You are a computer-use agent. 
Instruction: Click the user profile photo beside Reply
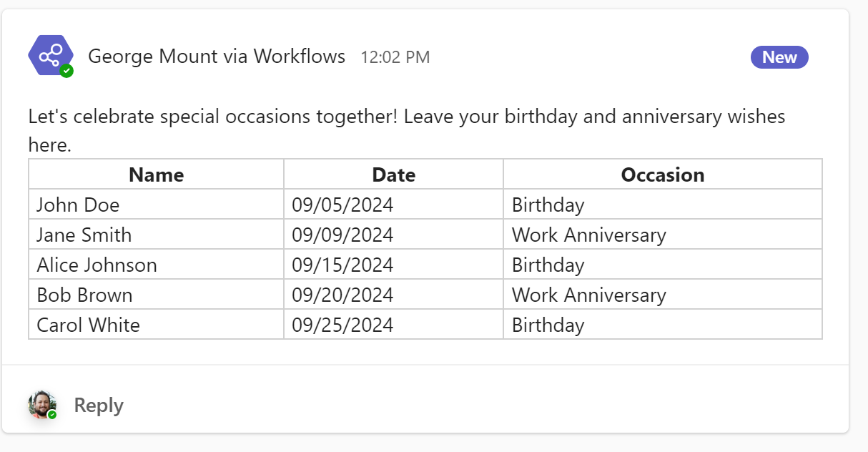(41, 405)
